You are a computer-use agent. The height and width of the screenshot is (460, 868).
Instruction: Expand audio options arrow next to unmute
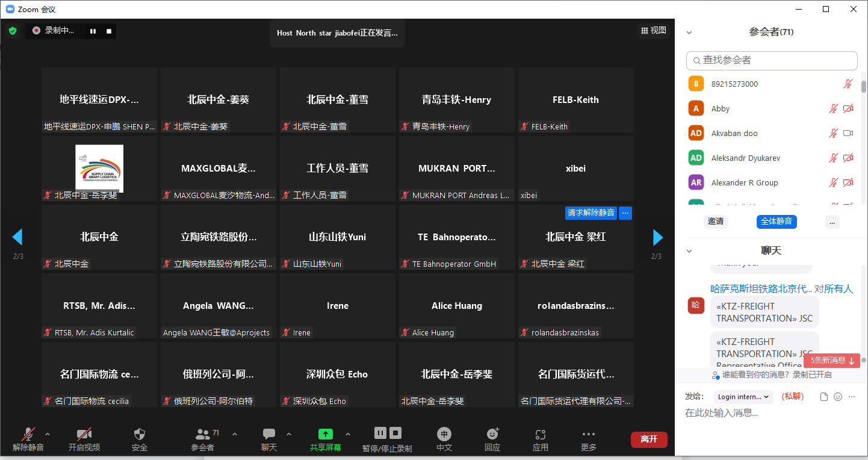pos(48,434)
